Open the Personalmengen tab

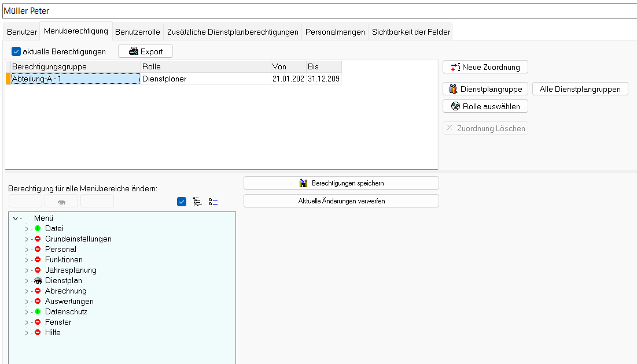pyautogui.click(x=335, y=32)
